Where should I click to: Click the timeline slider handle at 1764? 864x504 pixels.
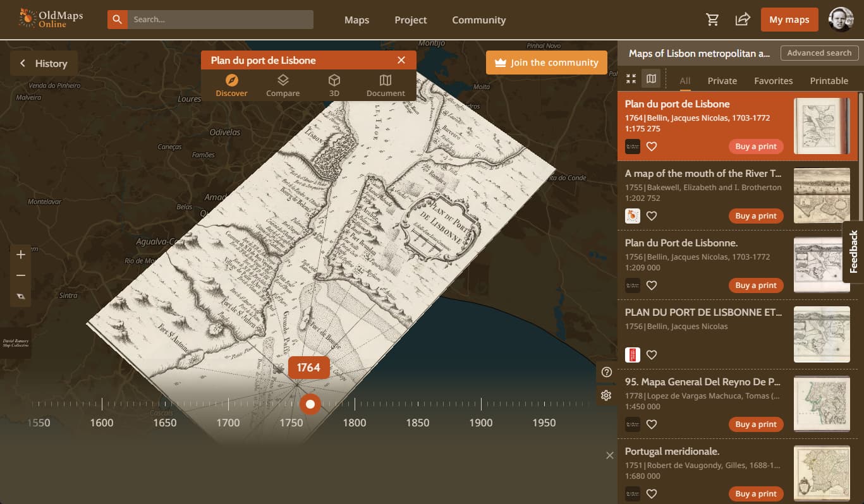310,404
